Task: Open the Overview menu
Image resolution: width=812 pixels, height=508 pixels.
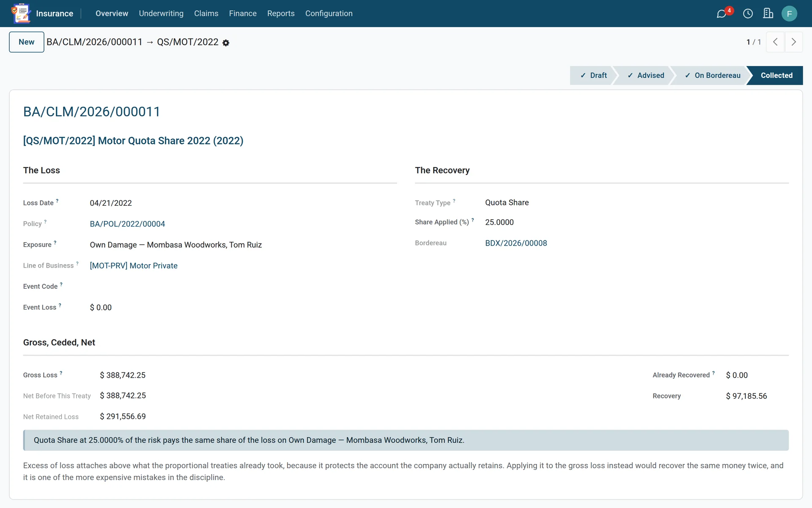Action: point(112,14)
